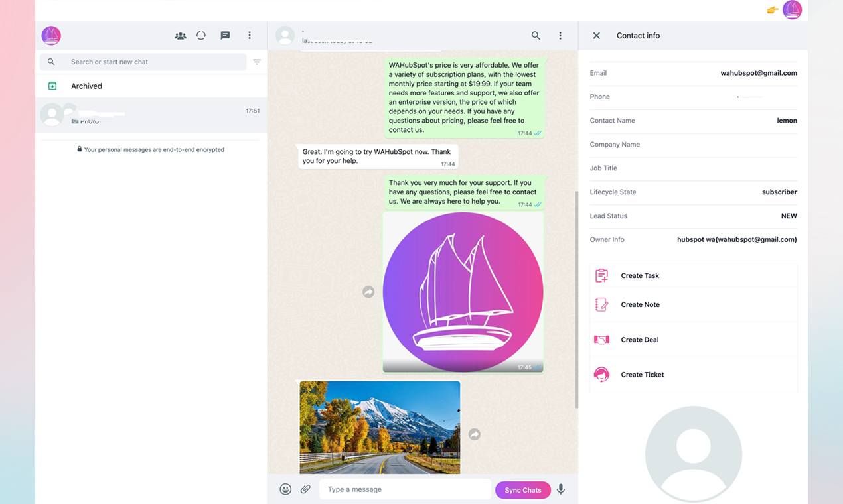Screen dimensions: 843x504
Task: Click the Create Ticket headset icon
Action: point(601,375)
